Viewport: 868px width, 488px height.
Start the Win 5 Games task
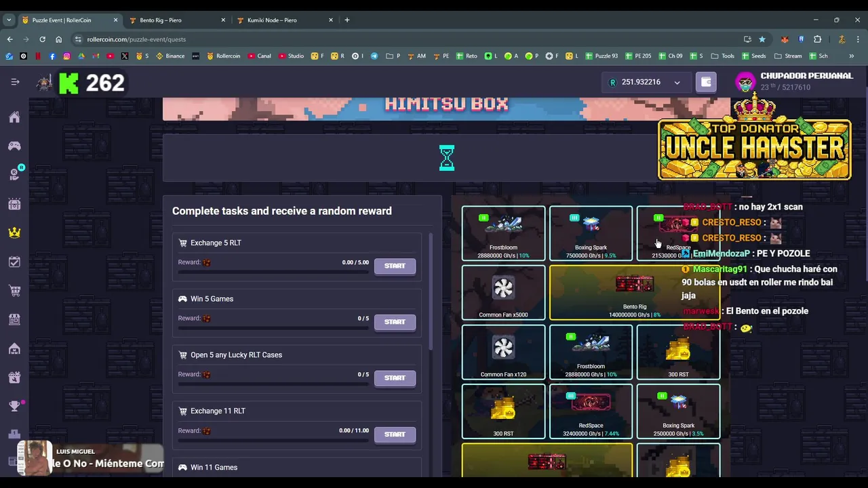[x=395, y=322]
